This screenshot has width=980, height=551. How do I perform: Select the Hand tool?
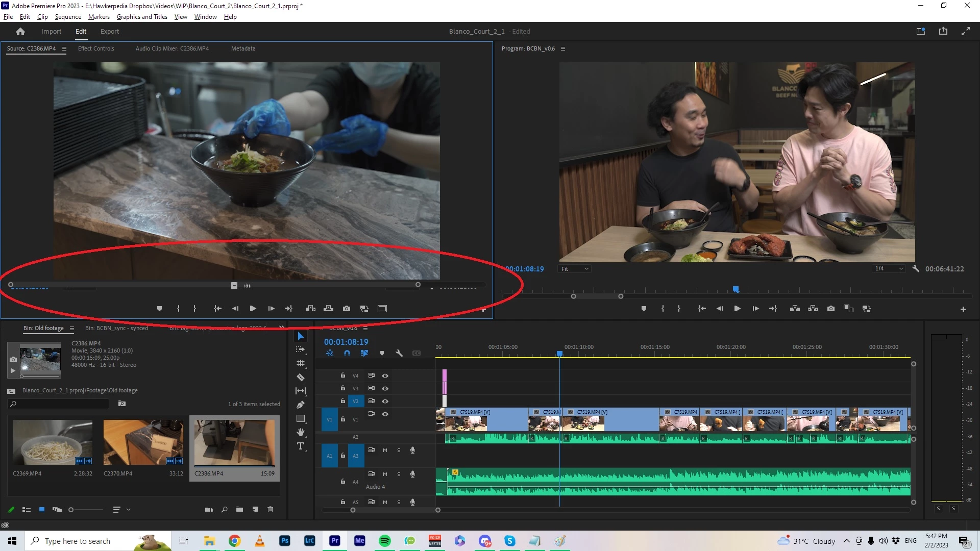click(x=301, y=432)
